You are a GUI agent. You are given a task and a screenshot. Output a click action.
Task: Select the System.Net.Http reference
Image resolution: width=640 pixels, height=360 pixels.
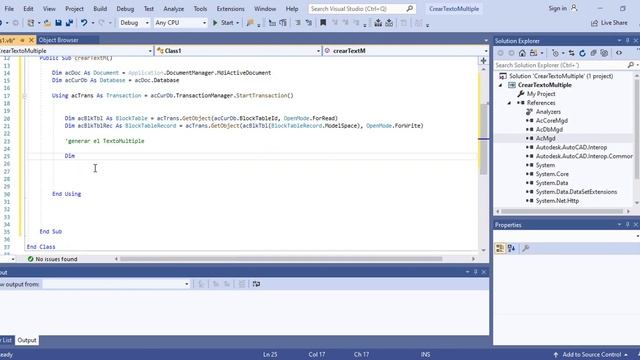(557, 201)
